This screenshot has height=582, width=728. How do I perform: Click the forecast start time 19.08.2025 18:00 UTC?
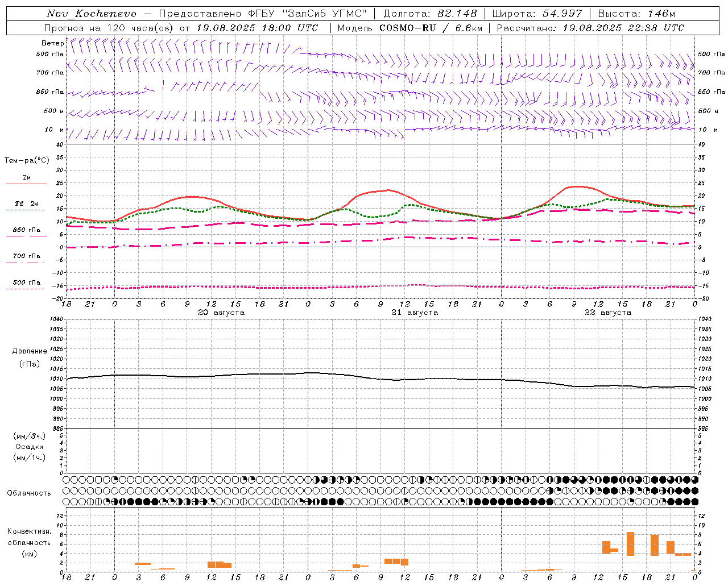coord(257,28)
